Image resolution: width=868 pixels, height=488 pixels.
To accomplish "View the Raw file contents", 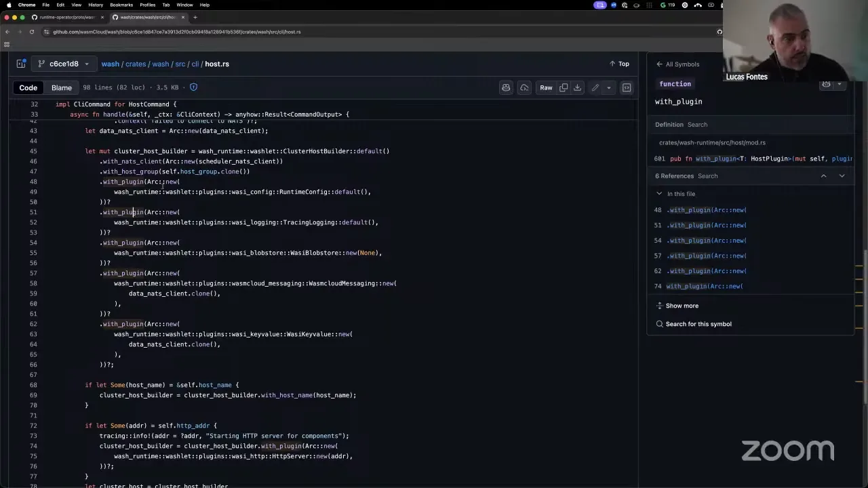I will [x=546, y=87].
